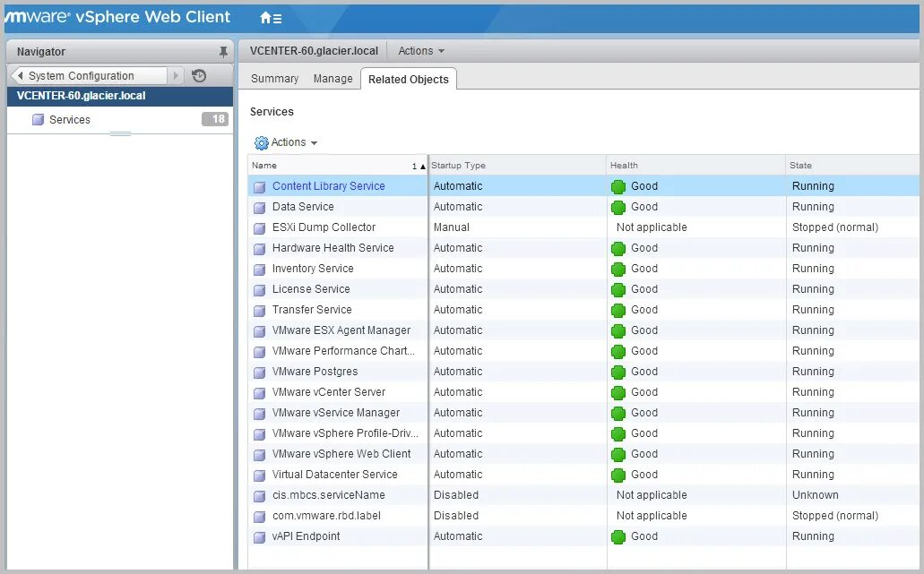Click the Virtual Datacenter Service icon
924x574 pixels.
pyautogui.click(x=259, y=475)
